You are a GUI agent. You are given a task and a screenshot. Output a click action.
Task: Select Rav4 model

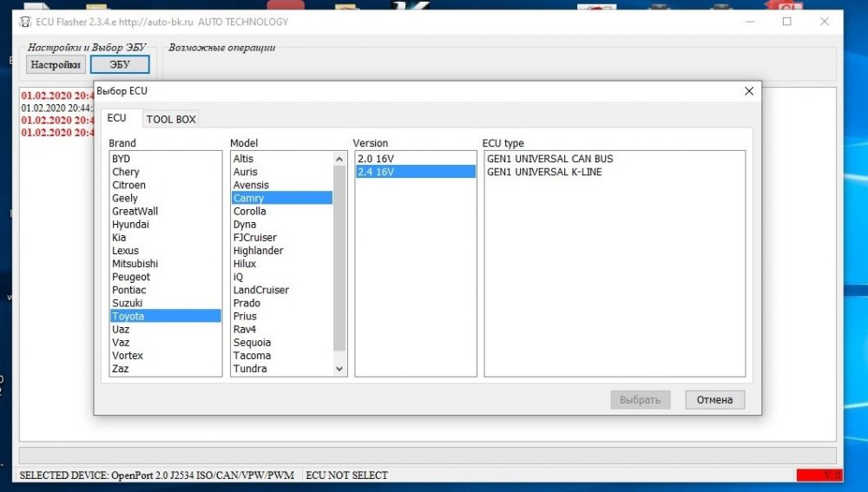tap(282, 329)
